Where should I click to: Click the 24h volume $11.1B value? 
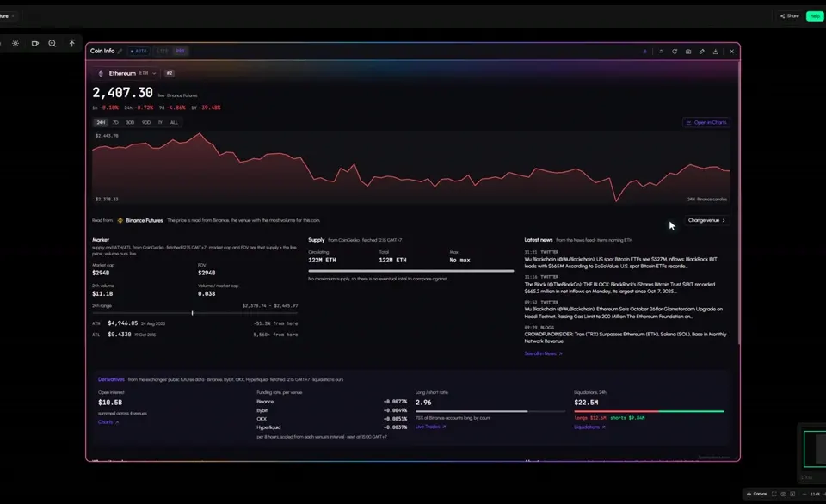(x=102, y=294)
